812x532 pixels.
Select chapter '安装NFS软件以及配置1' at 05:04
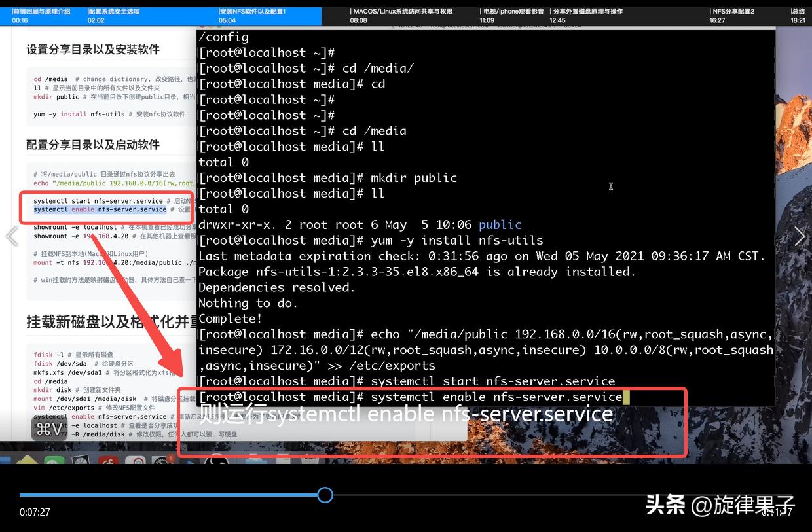tap(252, 16)
